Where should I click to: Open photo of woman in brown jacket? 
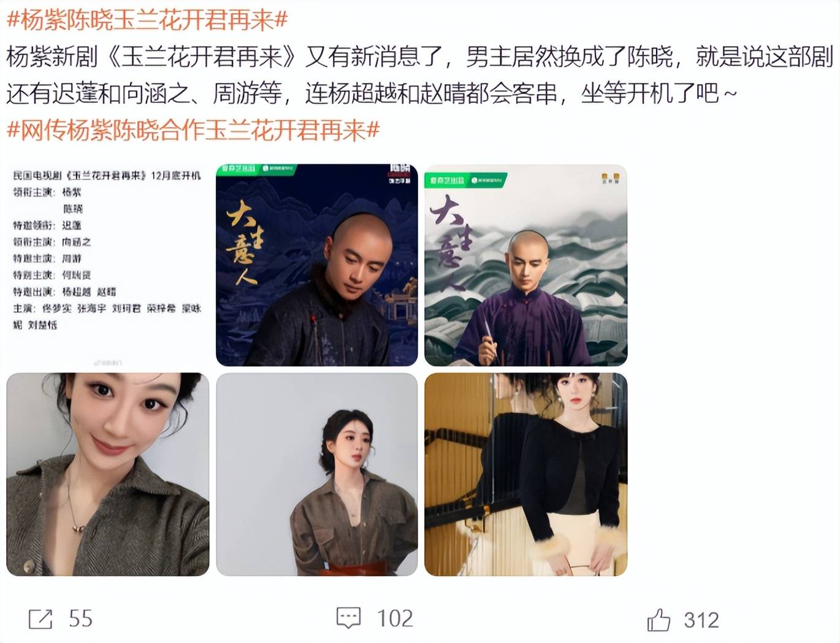[x=317, y=474]
